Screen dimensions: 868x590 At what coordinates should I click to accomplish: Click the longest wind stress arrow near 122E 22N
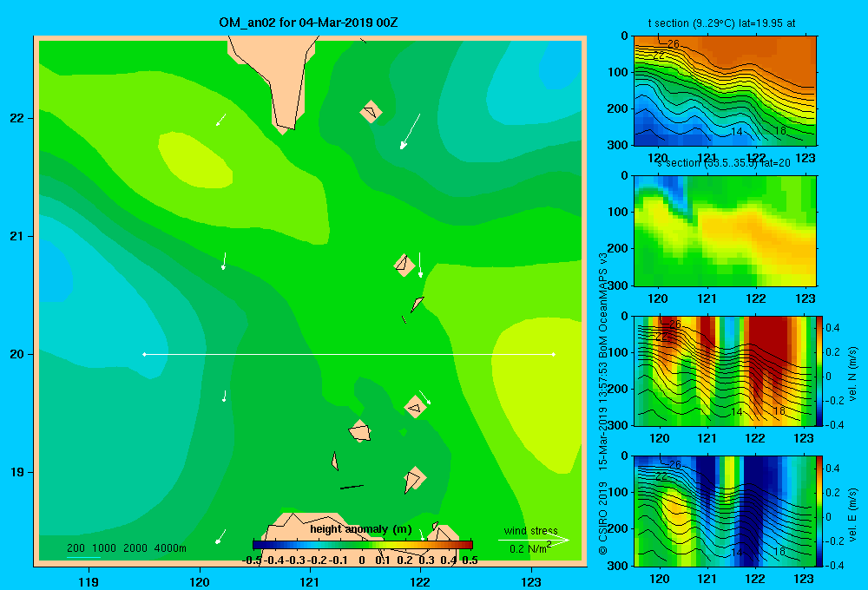coord(411,131)
